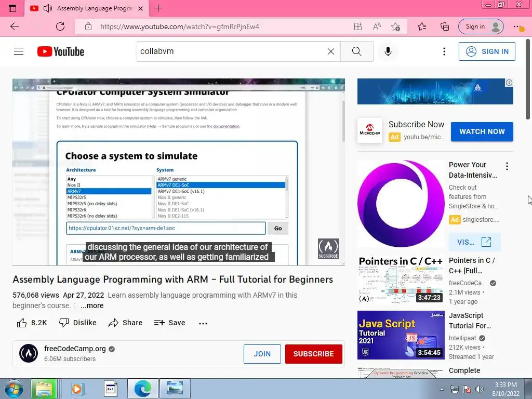Screen dimensions: 532x399
Task: Open more actions ellipsis below video
Action: click(203, 323)
